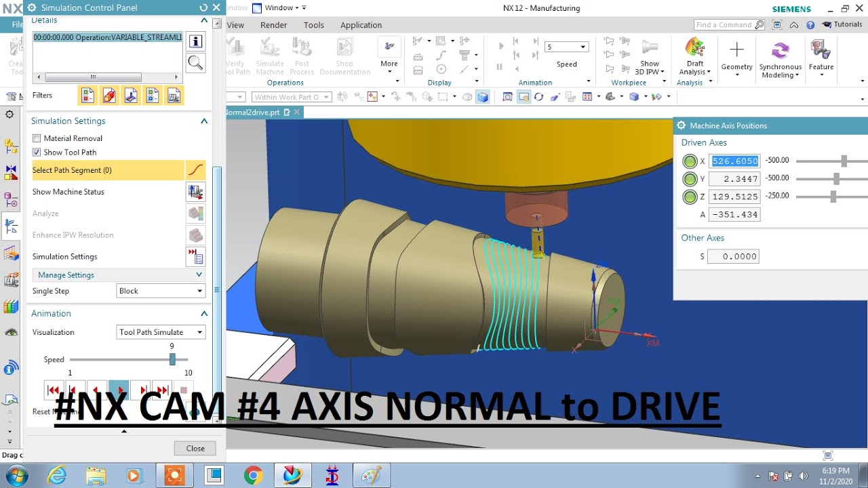
Task: Open the Render ribbon tab
Action: click(x=274, y=25)
